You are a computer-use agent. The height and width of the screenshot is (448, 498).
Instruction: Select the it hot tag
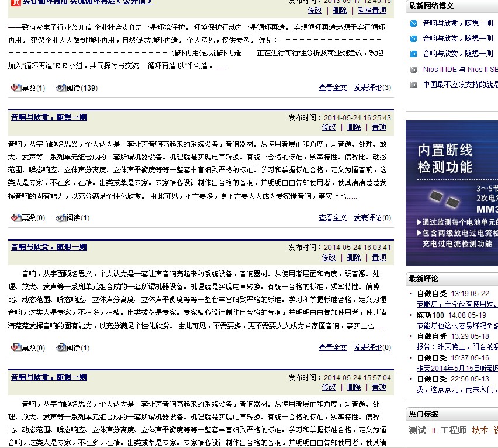(x=434, y=431)
